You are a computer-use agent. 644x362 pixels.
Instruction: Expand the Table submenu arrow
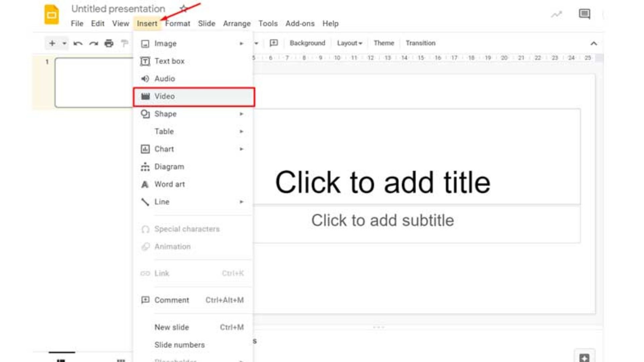[x=241, y=131]
